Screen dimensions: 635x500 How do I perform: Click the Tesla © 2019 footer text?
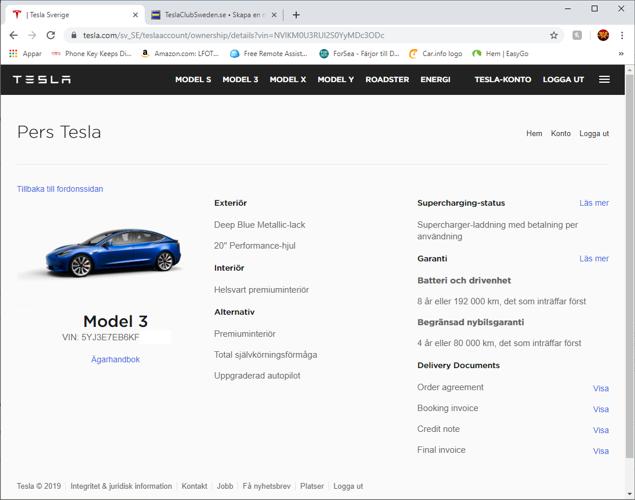click(39, 486)
